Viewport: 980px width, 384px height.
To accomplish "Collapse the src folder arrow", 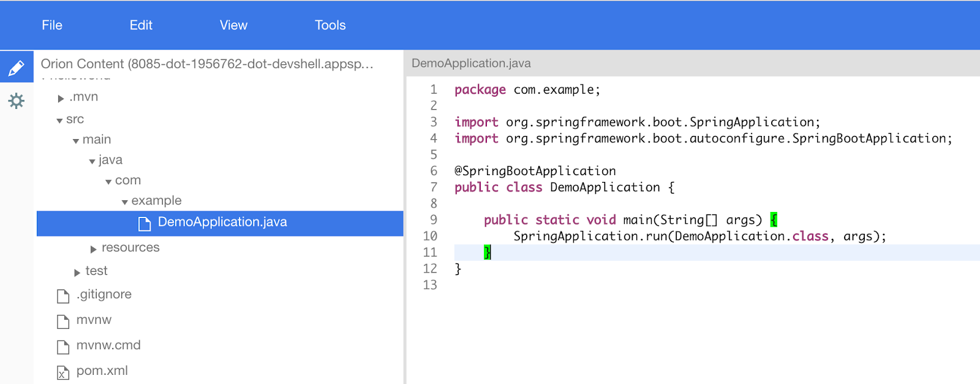I will point(59,121).
